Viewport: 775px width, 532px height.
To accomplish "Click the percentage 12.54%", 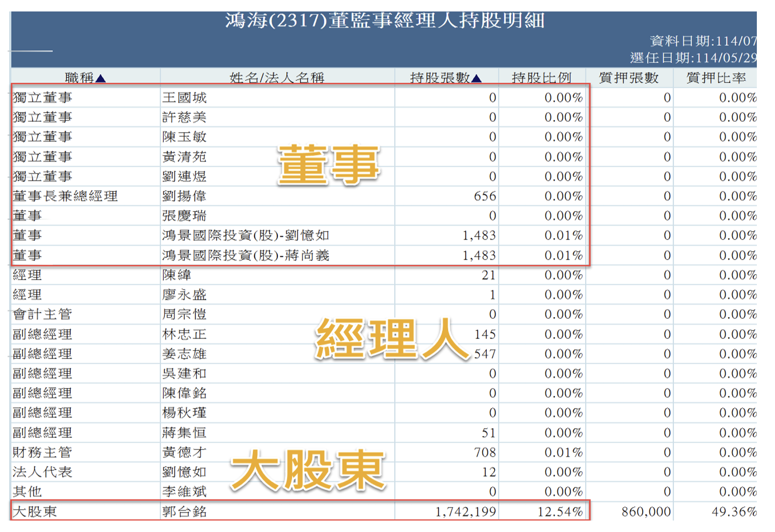I will tap(560, 512).
